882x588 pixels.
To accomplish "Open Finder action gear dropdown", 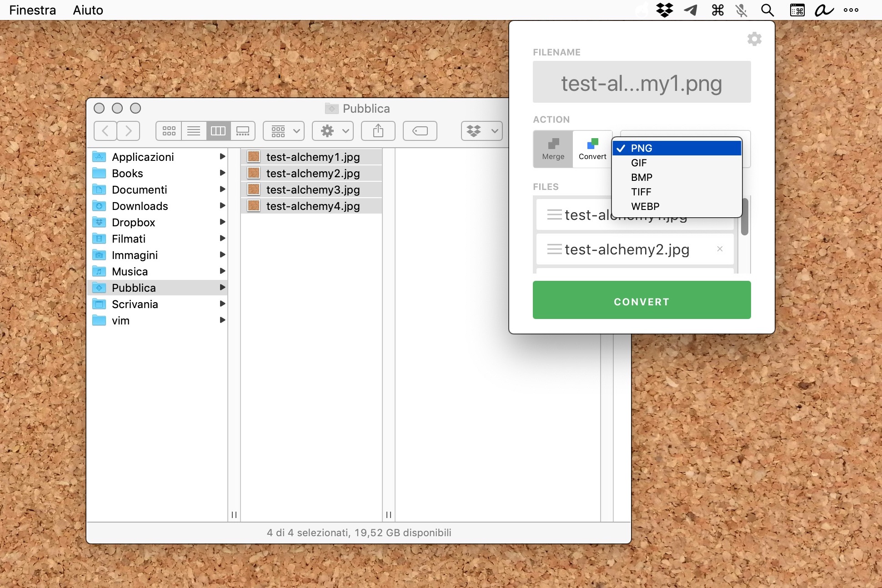I will (333, 131).
